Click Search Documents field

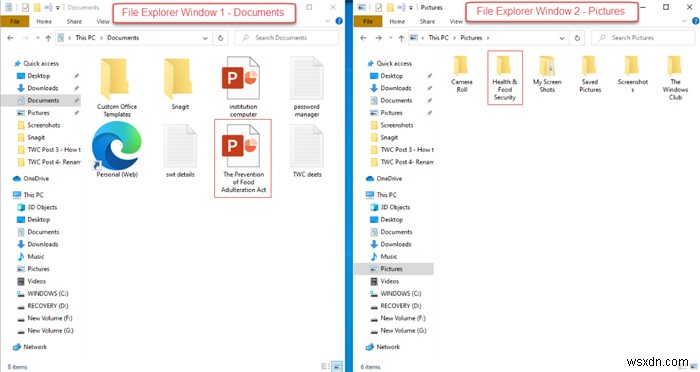tap(287, 38)
